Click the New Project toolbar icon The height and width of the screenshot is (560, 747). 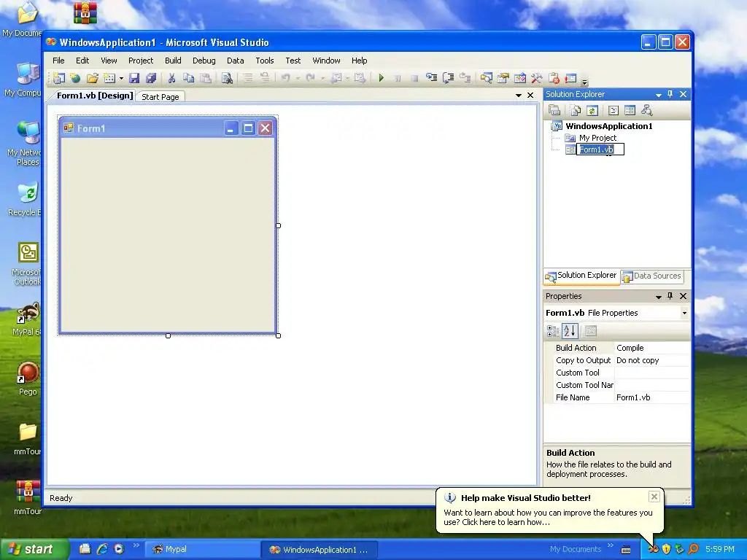coord(58,78)
